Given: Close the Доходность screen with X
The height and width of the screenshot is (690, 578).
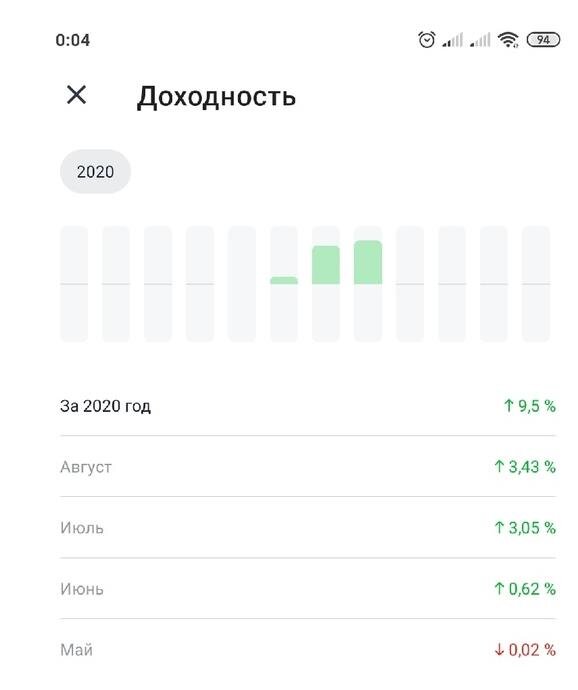Looking at the screenshot, I should [76, 95].
